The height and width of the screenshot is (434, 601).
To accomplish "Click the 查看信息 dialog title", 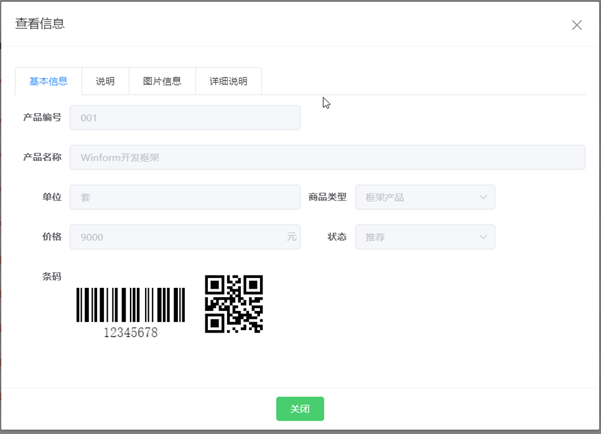I will pyautogui.click(x=40, y=24).
